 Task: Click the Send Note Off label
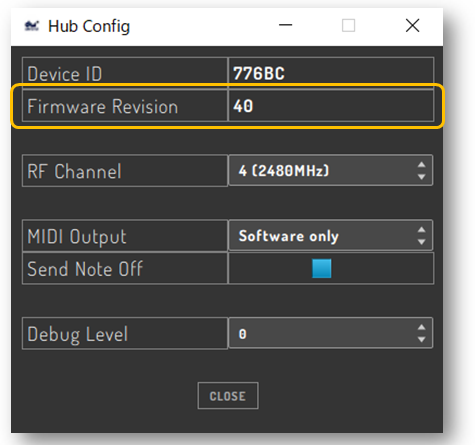(x=85, y=269)
